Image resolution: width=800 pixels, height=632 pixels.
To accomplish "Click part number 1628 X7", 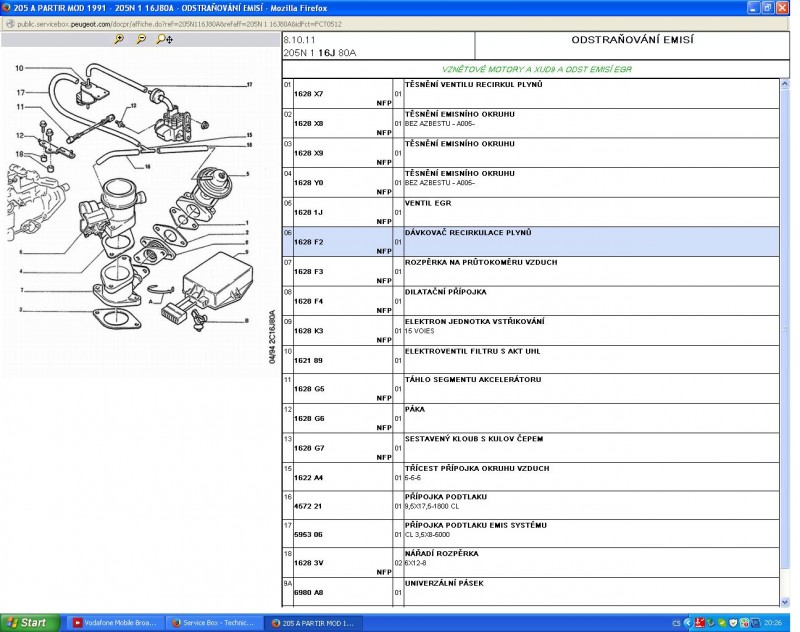I will pos(309,94).
